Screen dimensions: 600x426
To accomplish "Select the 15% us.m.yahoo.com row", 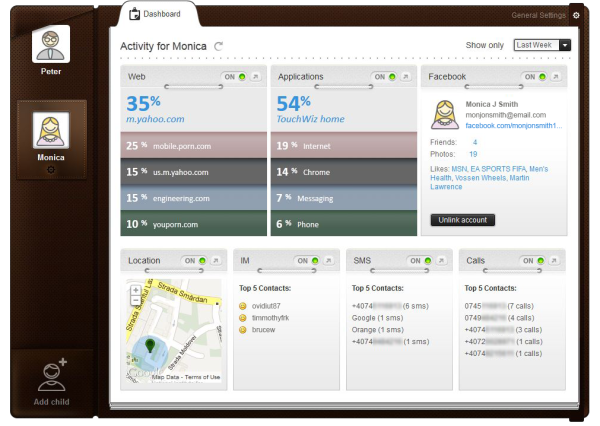I will point(194,172).
